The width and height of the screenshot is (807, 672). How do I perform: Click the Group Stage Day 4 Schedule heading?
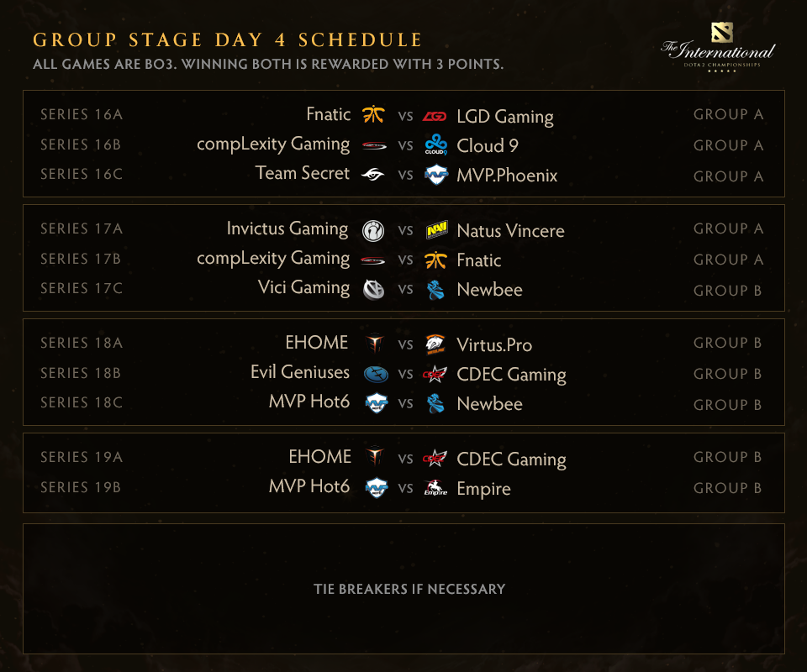pyautogui.click(x=228, y=40)
